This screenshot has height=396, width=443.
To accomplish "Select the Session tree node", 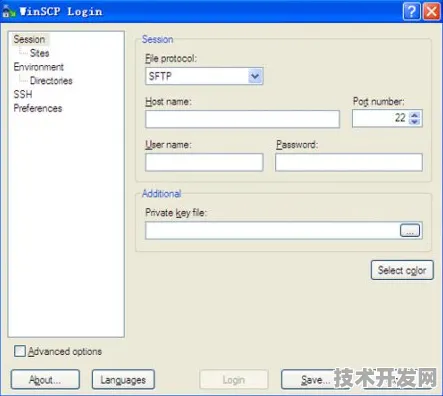I will (29, 39).
